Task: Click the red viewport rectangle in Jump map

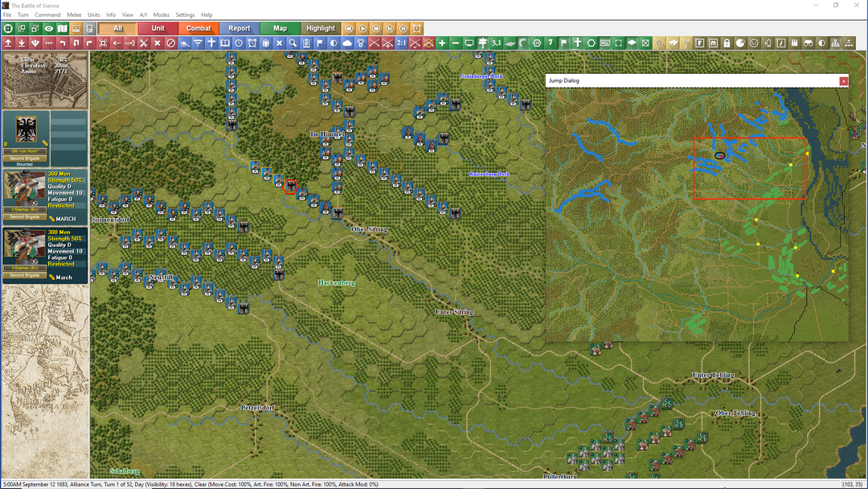Action: (x=750, y=168)
